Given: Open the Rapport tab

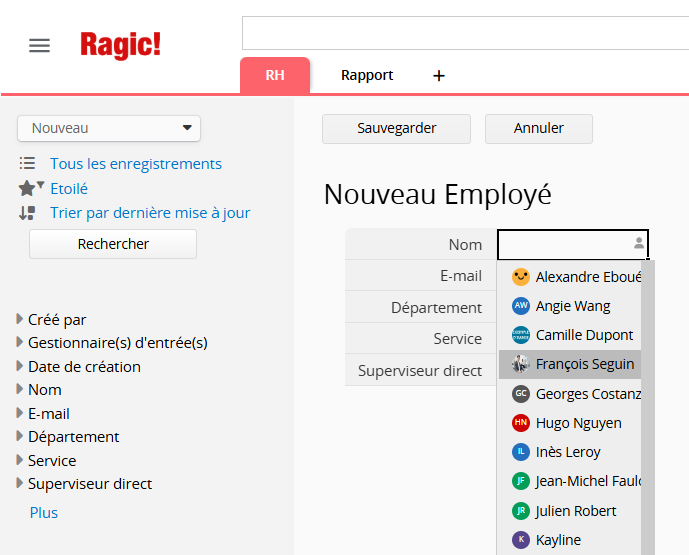Looking at the screenshot, I should pyautogui.click(x=367, y=75).
